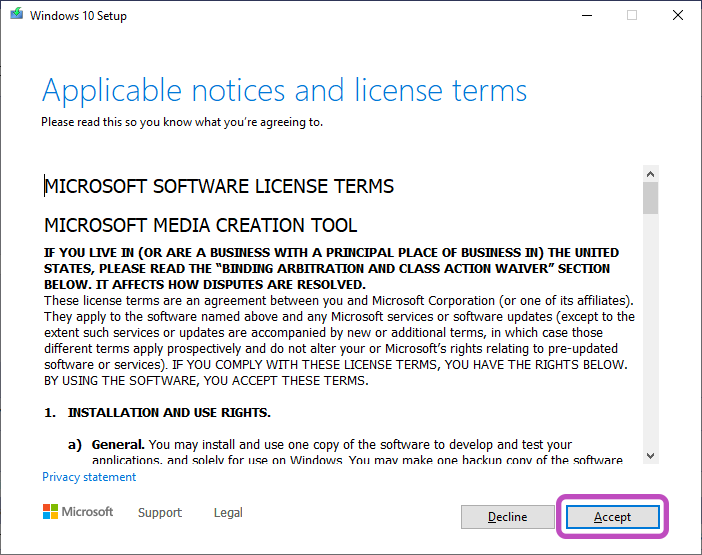Click the Microsoft logo in the footer
The height and width of the screenshot is (555, 702).
pos(78,512)
